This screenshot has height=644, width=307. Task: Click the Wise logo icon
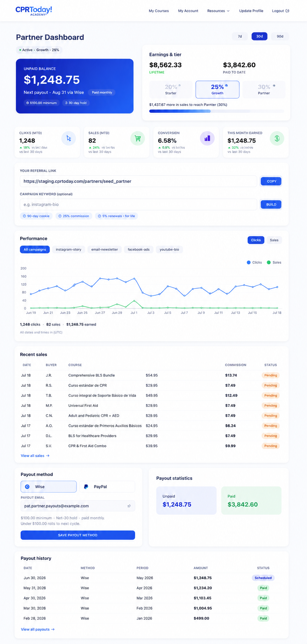point(27,487)
